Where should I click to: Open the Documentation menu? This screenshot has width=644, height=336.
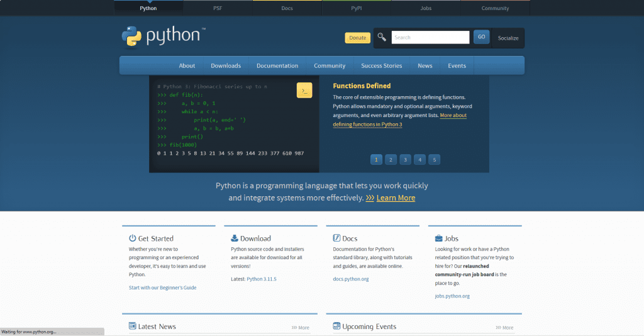[x=277, y=65]
